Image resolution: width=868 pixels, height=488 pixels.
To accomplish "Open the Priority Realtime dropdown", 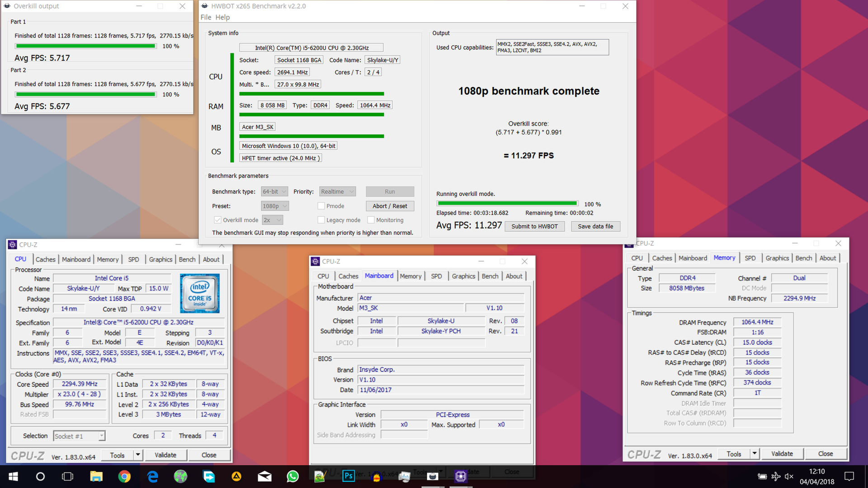I will click(337, 192).
